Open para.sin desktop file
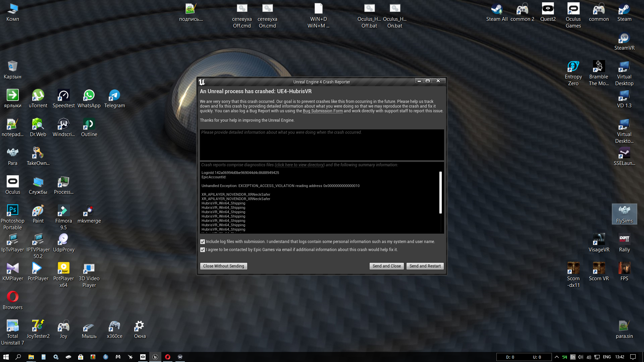This screenshot has height=362, width=644. (x=624, y=329)
